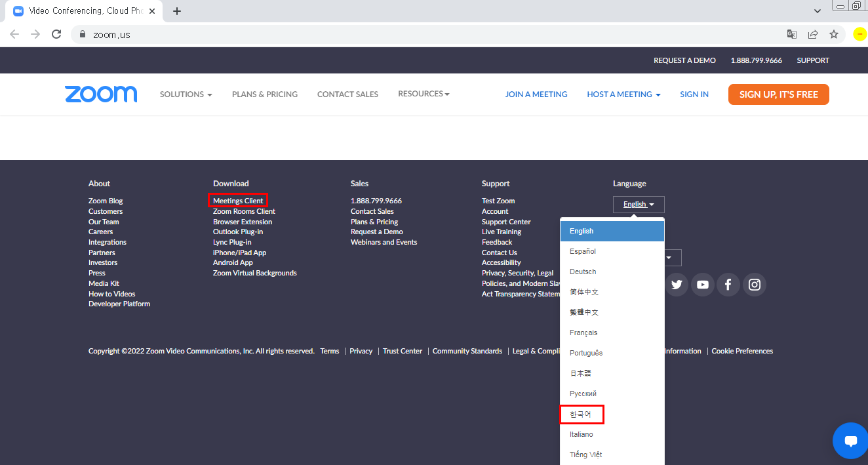Click Sign Up, It's Free button
The height and width of the screenshot is (465, 868).
pyautogui.click(x=779, y=94)
